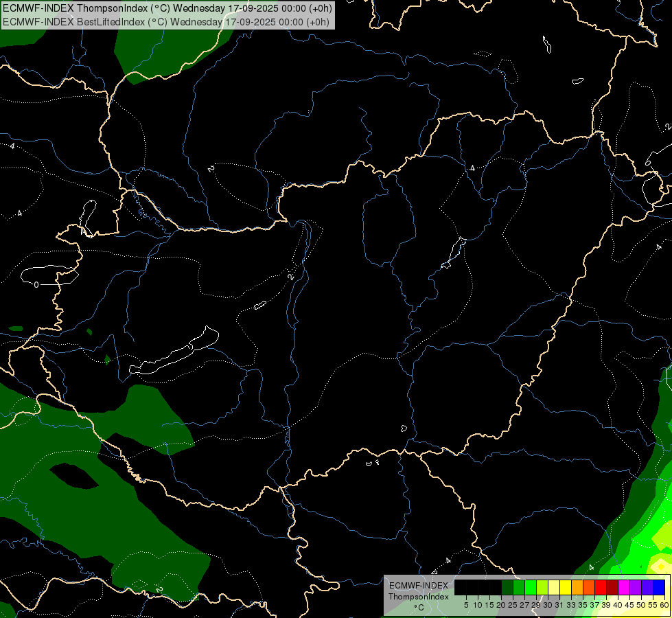Click the legend tick value 40
Screen dimensions: 672x618
coord(618,605)
